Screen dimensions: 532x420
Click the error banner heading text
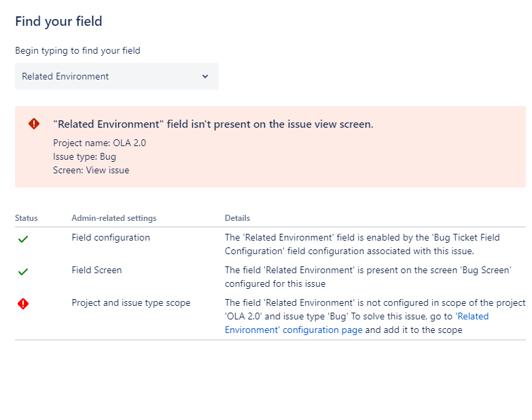[213, 124]
